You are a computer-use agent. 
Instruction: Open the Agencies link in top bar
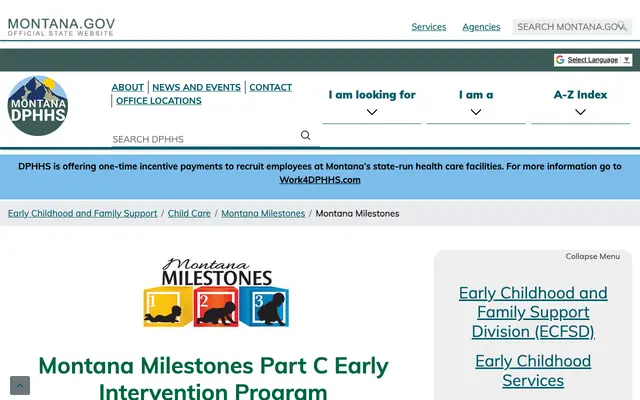pyautogui.click(x=481, y=27)
